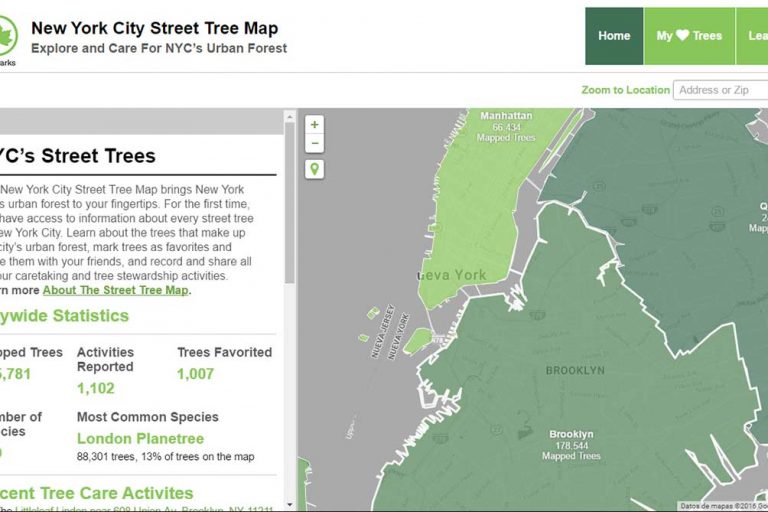768x512 pixels.
Task: Select the Manhattan mapped trees label
Action: (x=507, y=127)
